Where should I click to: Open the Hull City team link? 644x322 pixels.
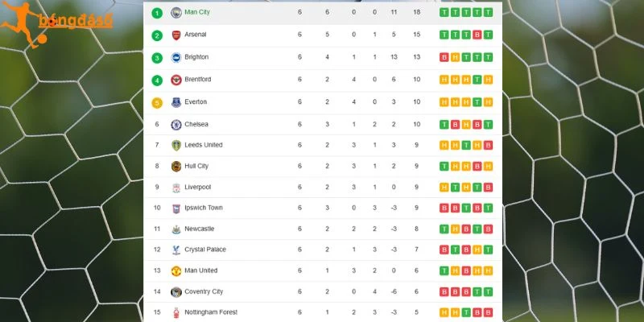tap(196, 166)
